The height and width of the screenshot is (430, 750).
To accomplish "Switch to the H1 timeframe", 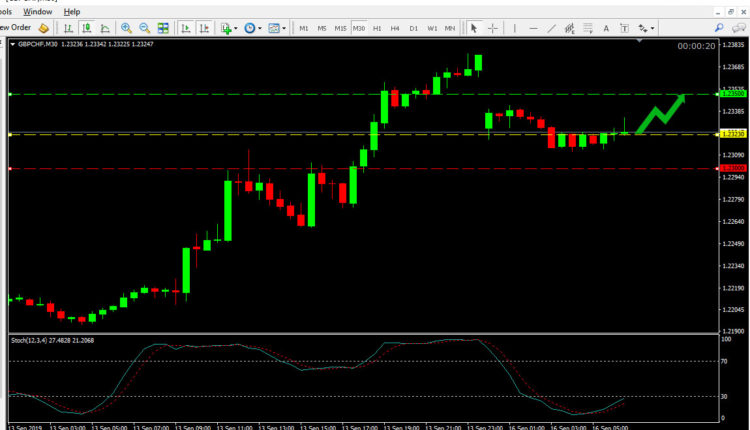I will coord(377,28).
